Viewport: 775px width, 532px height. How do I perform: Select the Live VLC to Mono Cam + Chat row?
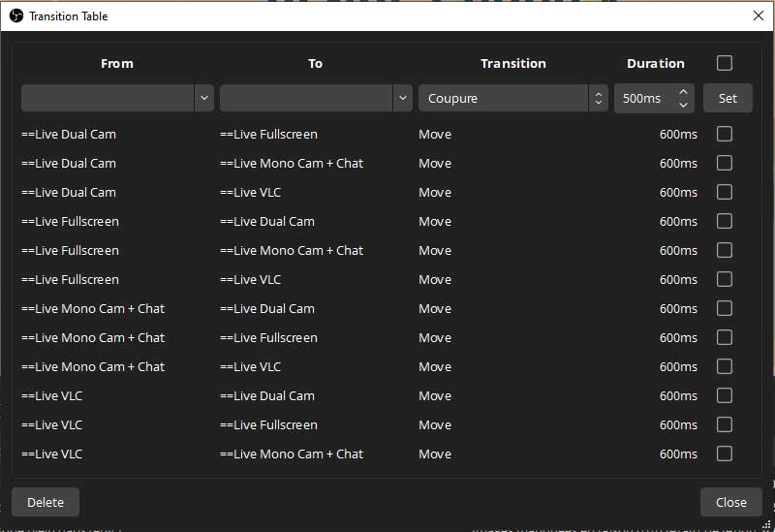tap(291, 454)
